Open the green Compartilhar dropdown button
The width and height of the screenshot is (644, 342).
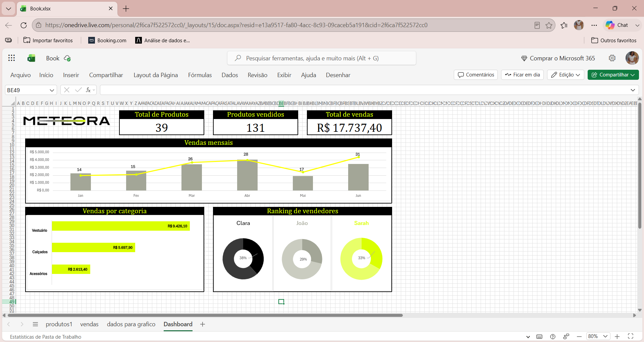pos(613,75)
